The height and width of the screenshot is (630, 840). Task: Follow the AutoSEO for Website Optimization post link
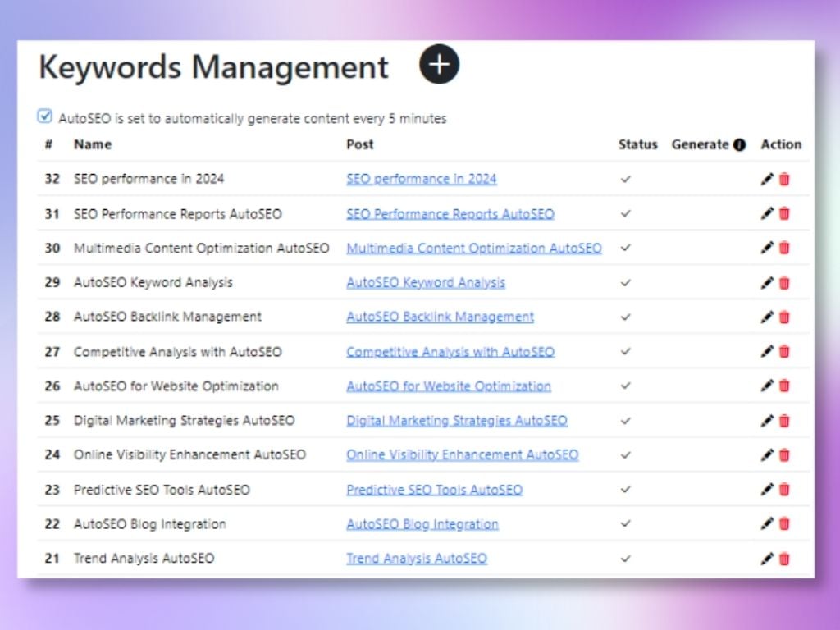[449, 386]
